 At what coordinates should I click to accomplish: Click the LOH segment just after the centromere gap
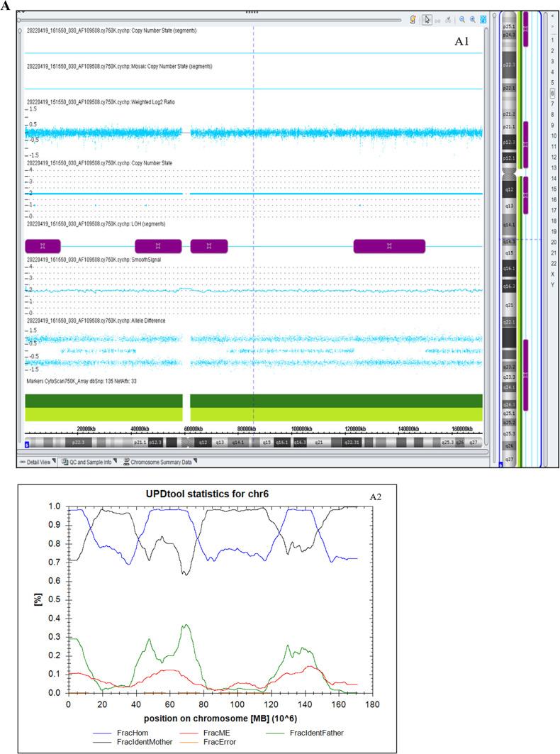coord(209,246)
